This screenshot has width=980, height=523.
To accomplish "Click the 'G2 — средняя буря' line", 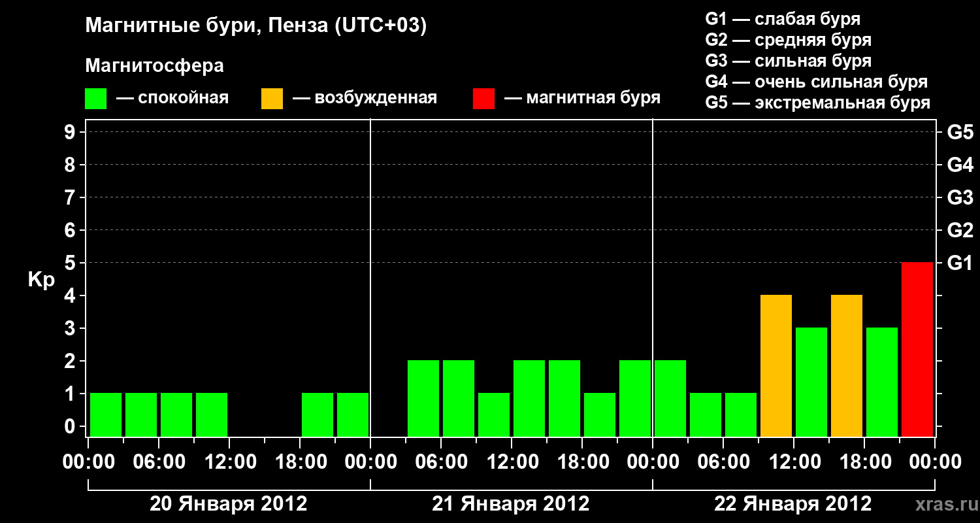I will 789,40.
